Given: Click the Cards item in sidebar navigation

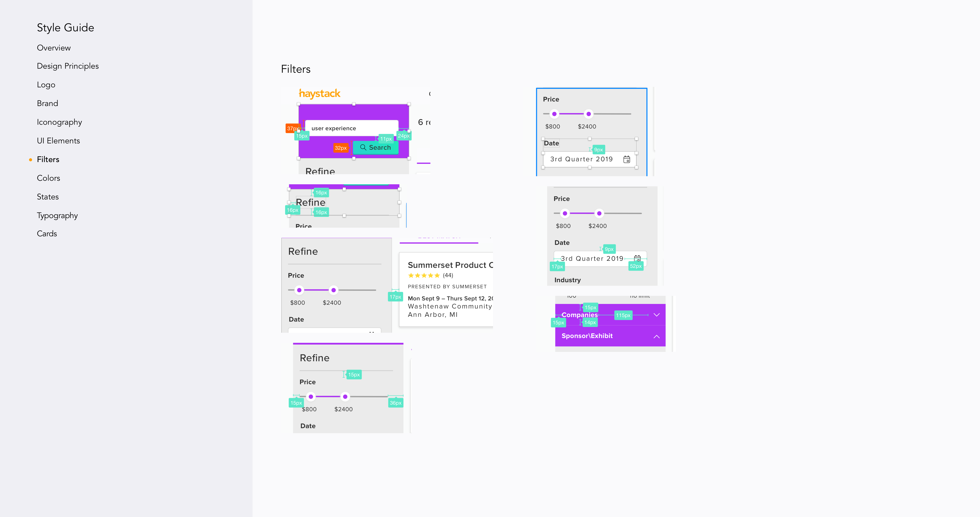Looking at the screenshot, I should coord(47,233).
